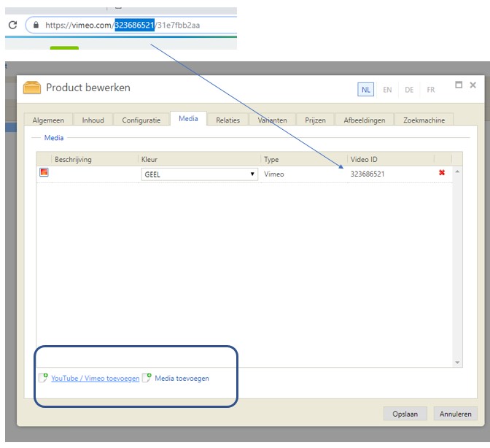Click the Product bewerken box icon
Image resolution: width=490 pixels, height=448 pixels.
(32, 88)
